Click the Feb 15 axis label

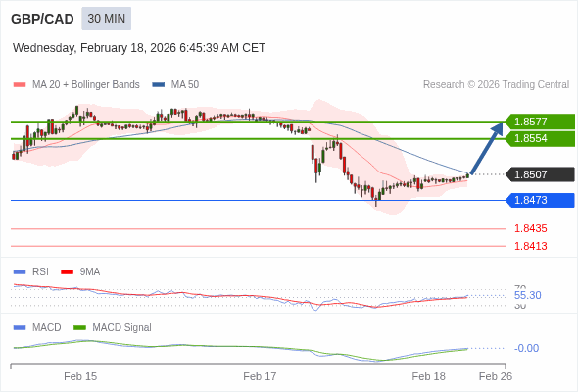pos(80,376)
